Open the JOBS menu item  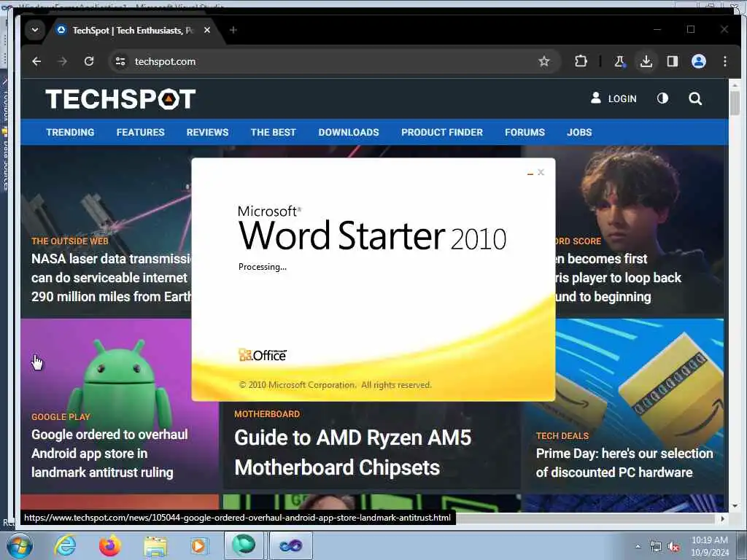[x=579, y=133]
